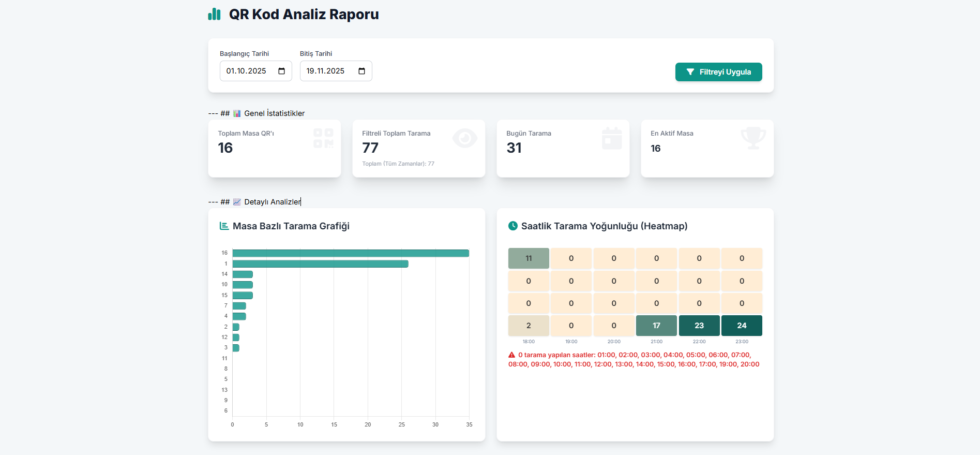Click the chart icon next to Masa Bazlı Tarama Grafiği

(x=224, y=226)
